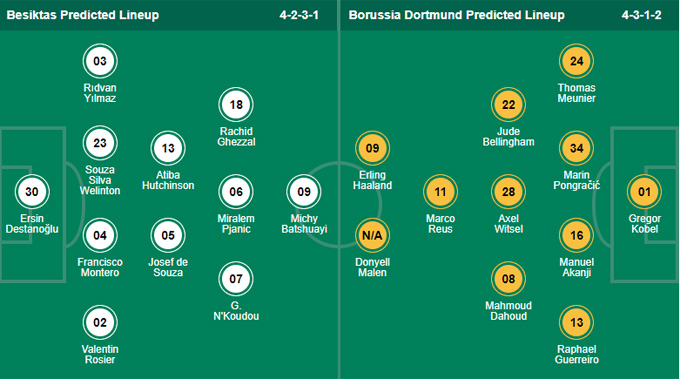
Task: Click Atiba Hutchinson's number 13 badge
Action: point(168,148)
